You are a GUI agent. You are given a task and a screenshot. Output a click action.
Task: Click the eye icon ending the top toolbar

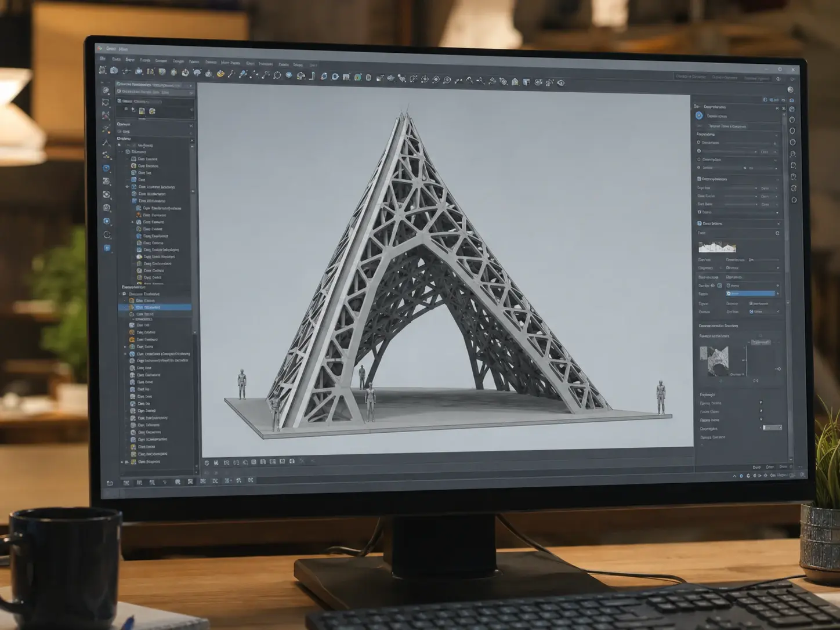tap(560, 84)
